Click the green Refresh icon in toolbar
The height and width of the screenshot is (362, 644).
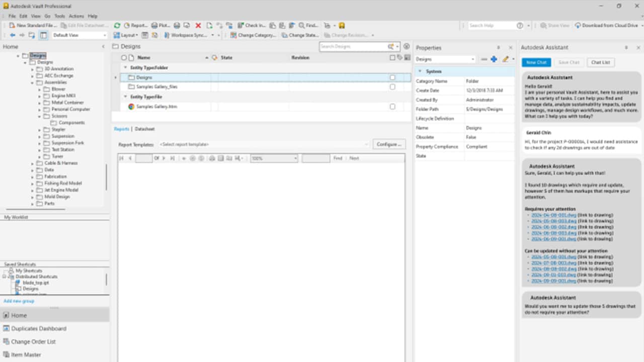[x=117, y=25]
